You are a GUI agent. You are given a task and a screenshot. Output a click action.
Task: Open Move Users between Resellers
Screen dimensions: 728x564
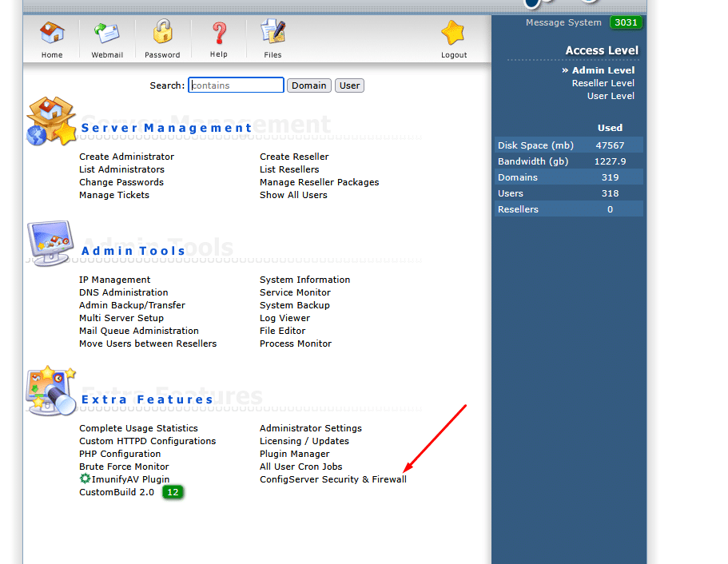tap(148, 344)
